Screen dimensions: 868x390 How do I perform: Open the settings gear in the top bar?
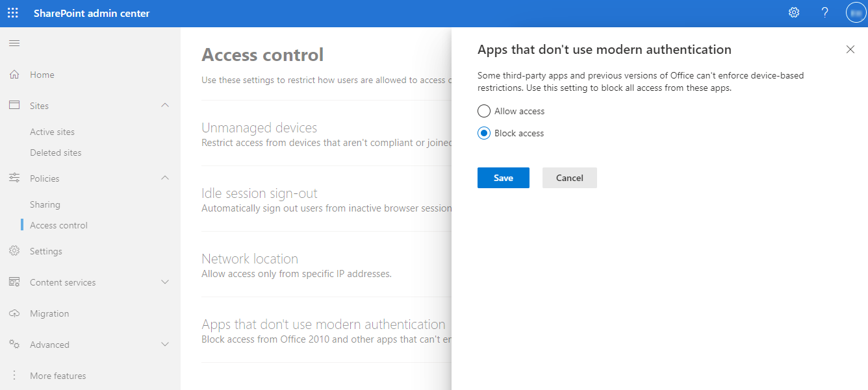pyautogui.click(x=793, y=12)
